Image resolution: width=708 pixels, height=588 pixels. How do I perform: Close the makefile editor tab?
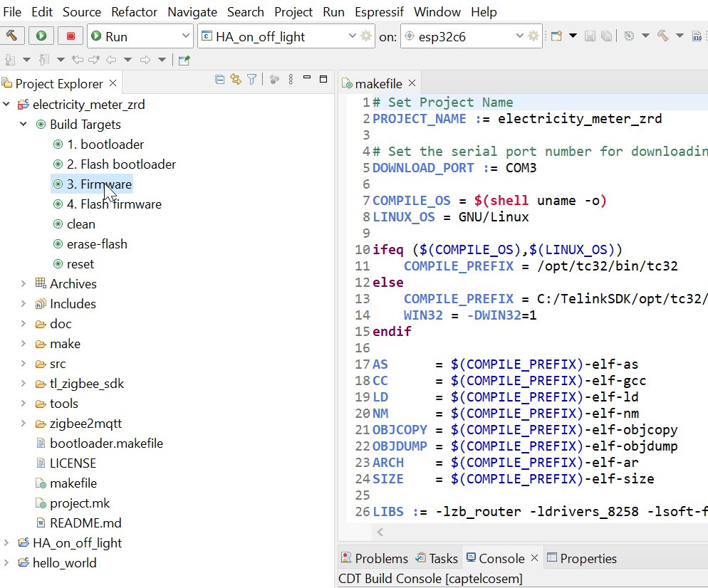[412, 84]
